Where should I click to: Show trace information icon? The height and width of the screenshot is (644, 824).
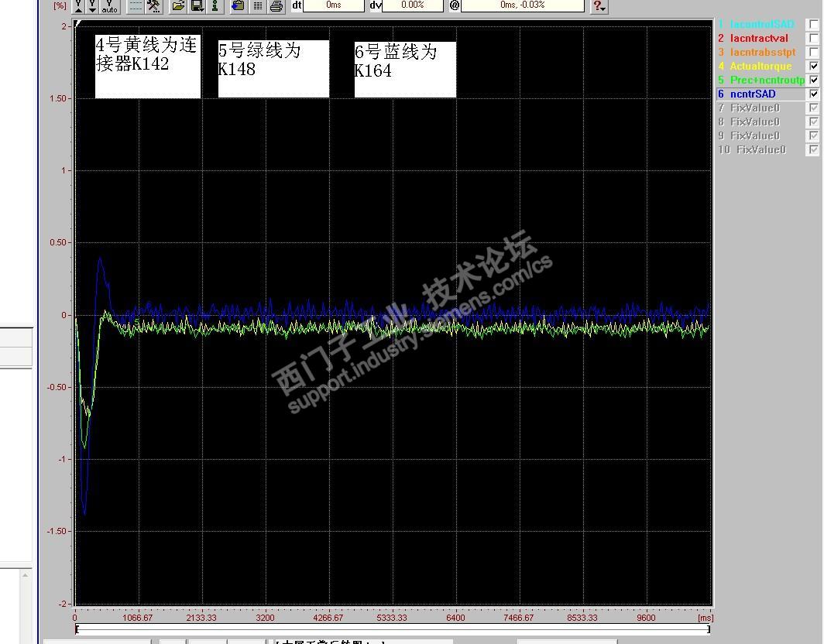click(x=215, y=5)
